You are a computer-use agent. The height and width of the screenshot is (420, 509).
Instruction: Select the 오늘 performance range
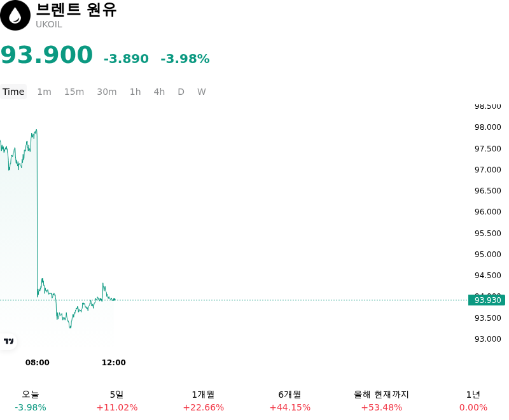tap(31, 401)
